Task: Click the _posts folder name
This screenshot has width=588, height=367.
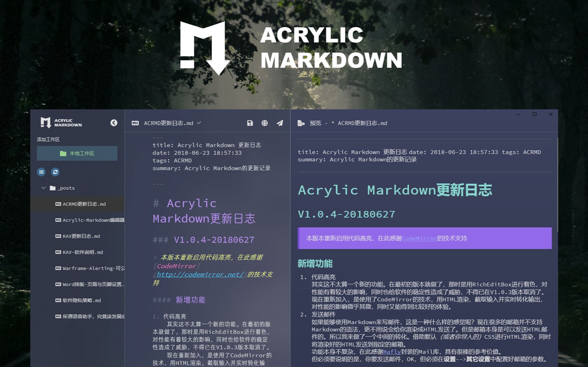Action: 66,188
